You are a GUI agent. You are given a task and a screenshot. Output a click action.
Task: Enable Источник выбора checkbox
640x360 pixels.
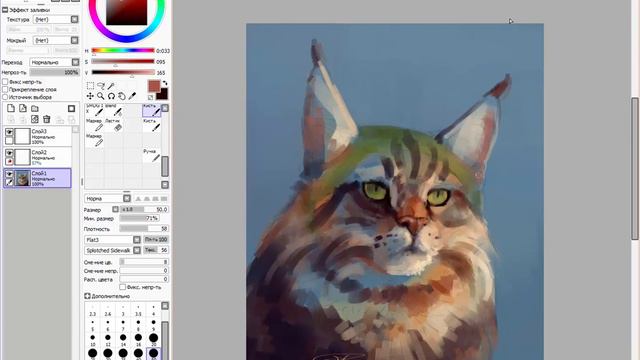click(x=5, y=97)
